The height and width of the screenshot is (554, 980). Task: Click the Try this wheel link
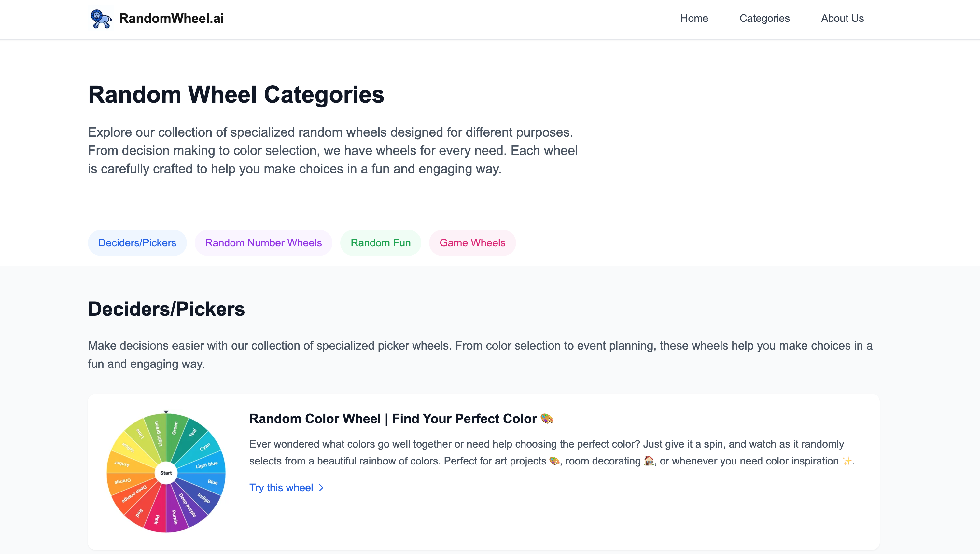[x=281, y=487]
